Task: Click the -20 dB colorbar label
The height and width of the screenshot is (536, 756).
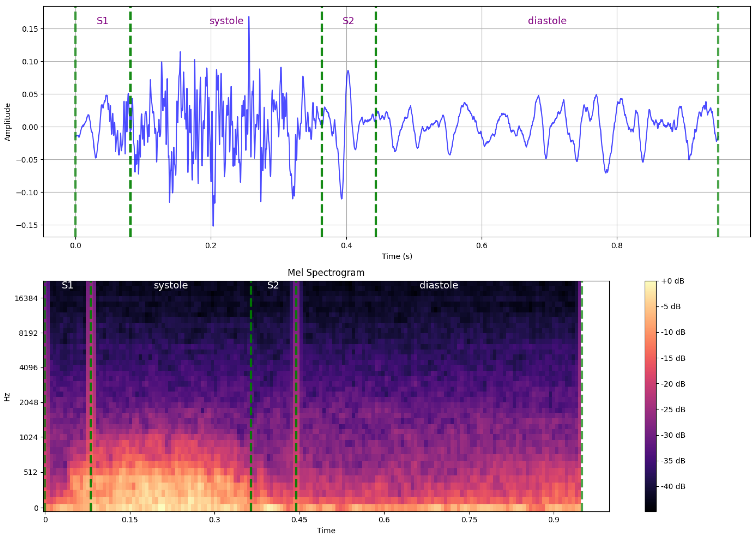Action: point(673,384)
